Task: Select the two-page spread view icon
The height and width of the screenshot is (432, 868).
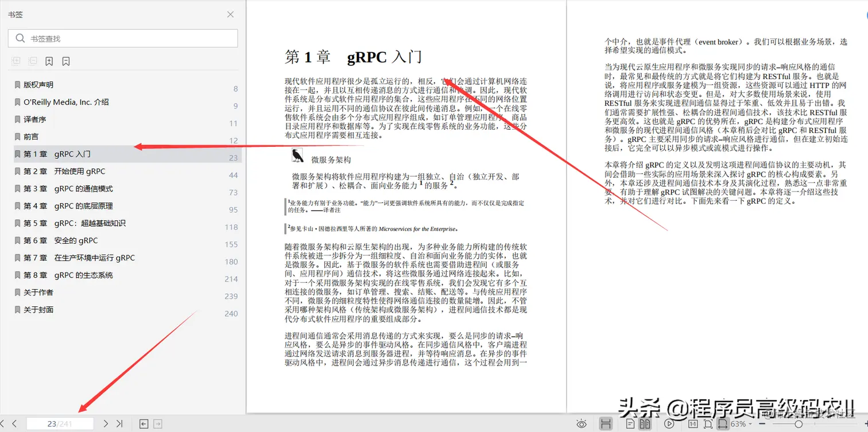Action: click(644, 423)
